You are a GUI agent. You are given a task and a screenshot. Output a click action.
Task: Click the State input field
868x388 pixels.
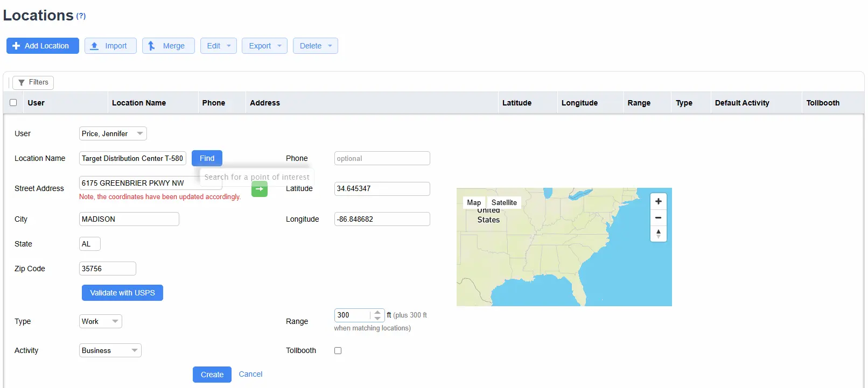(90, 244)
